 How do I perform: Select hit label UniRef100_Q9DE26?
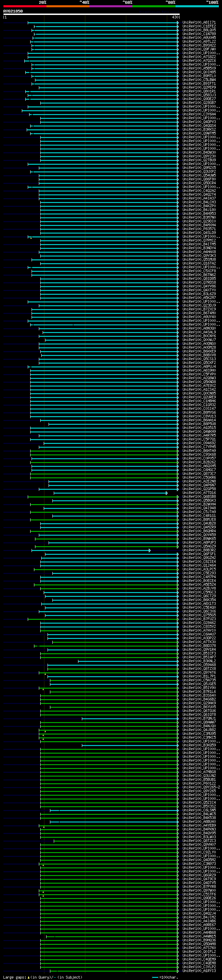(x=199, y=899)
